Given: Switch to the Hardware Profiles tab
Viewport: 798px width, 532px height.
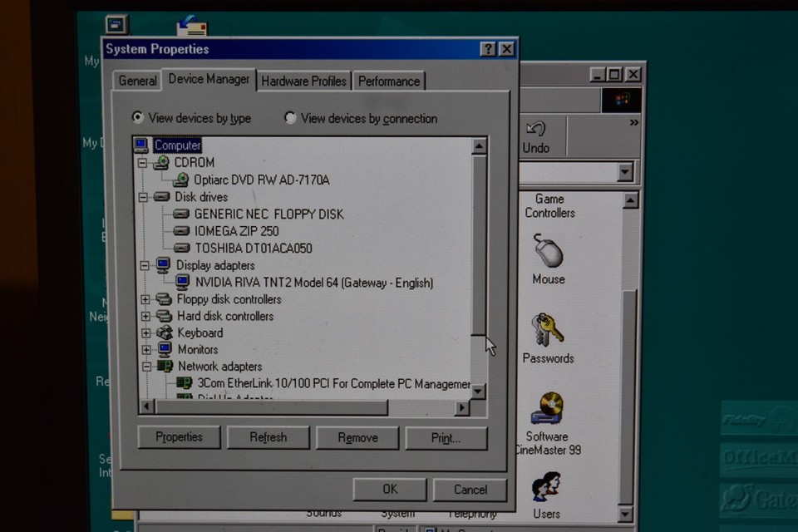Looking at the screenshot, I should (x=303, y=81).
